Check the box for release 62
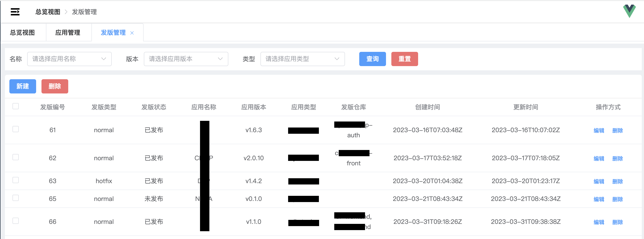The width and height of the screenshot is (644, 239). 16,157
